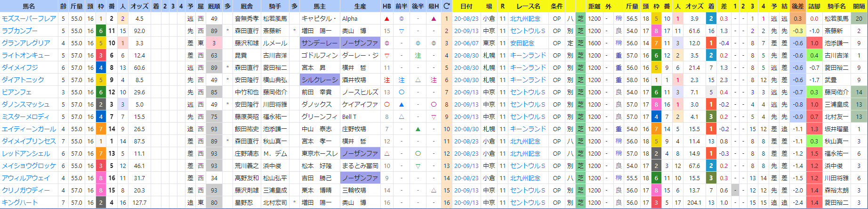Open the レッドアンシェル horse link

point(25,154)
